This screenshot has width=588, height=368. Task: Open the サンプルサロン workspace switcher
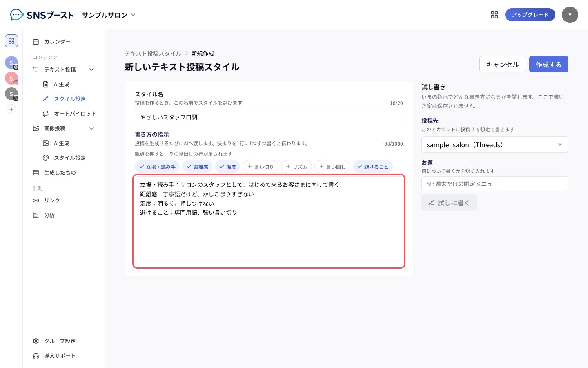[x=109, y=15]
